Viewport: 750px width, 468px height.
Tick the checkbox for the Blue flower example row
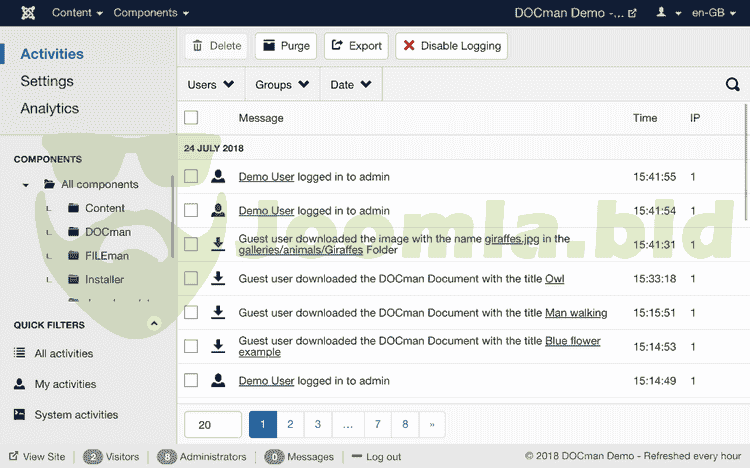coord(191,346)
